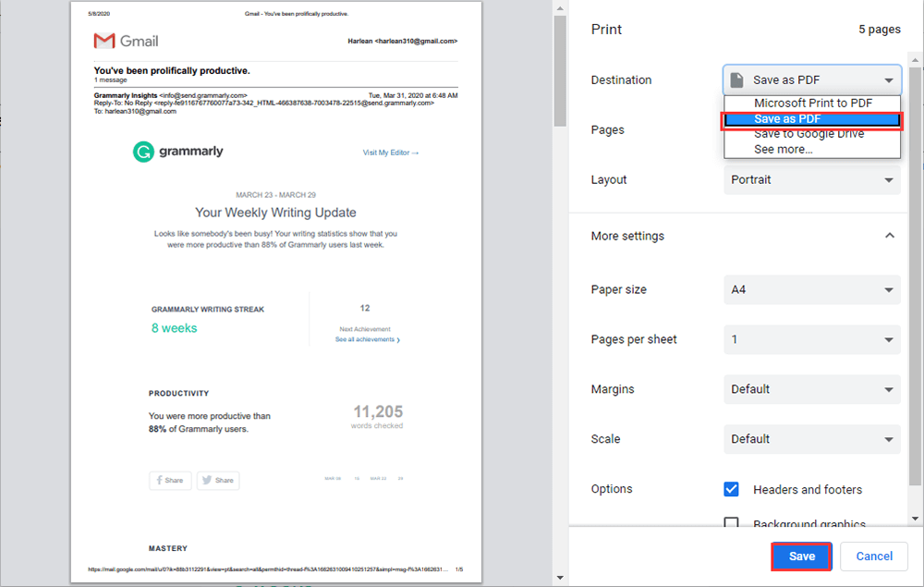Click preview scrollbar down arrow

pyautogui.click(x=560, y=578)
